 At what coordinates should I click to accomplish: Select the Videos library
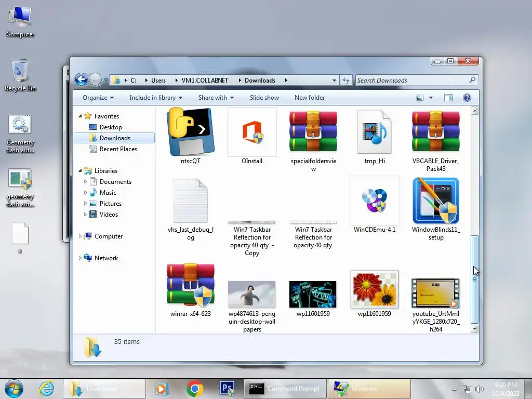tap(109, 215)
